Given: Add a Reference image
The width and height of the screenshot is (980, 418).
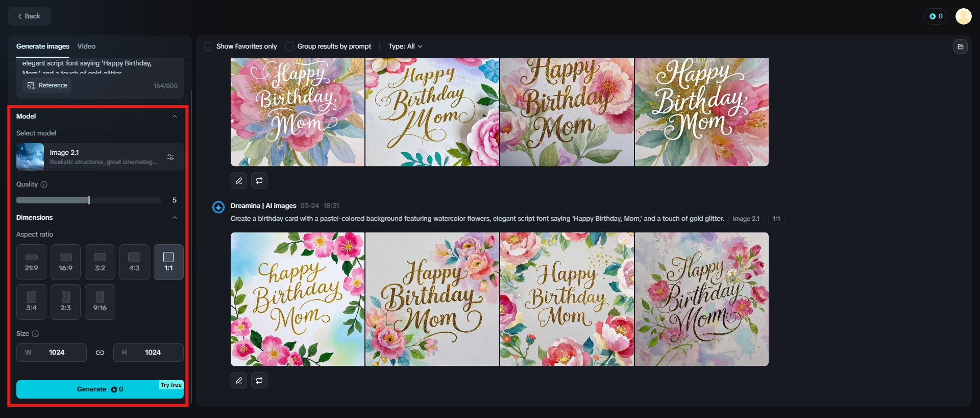Looking at the screenshot, I should 47,85.
